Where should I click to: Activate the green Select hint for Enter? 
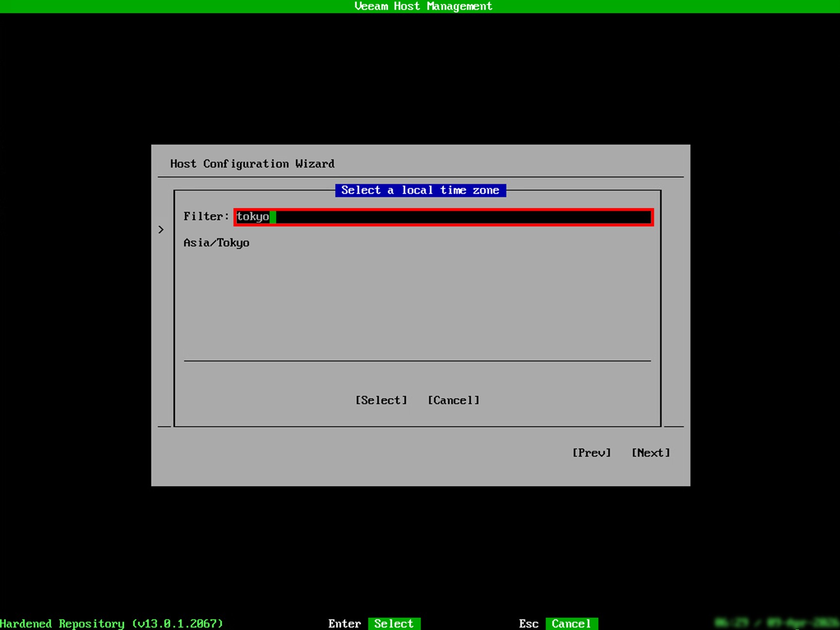[x=394, y=624]
